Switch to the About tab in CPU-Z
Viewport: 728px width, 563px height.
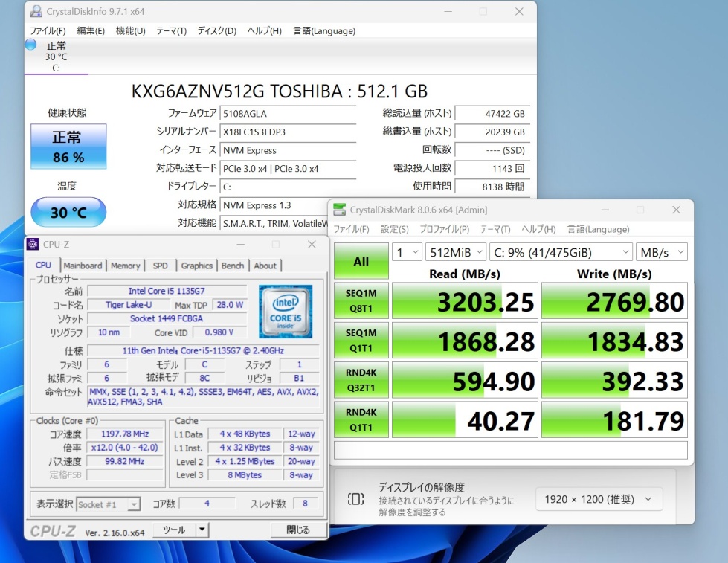click(x=265, y=266)
